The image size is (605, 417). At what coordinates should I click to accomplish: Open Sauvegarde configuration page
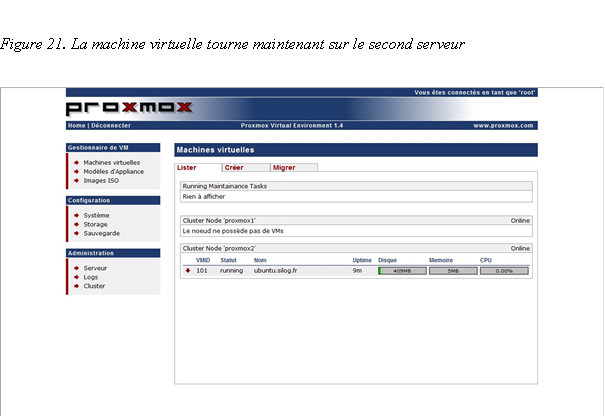tap(101, 233)
